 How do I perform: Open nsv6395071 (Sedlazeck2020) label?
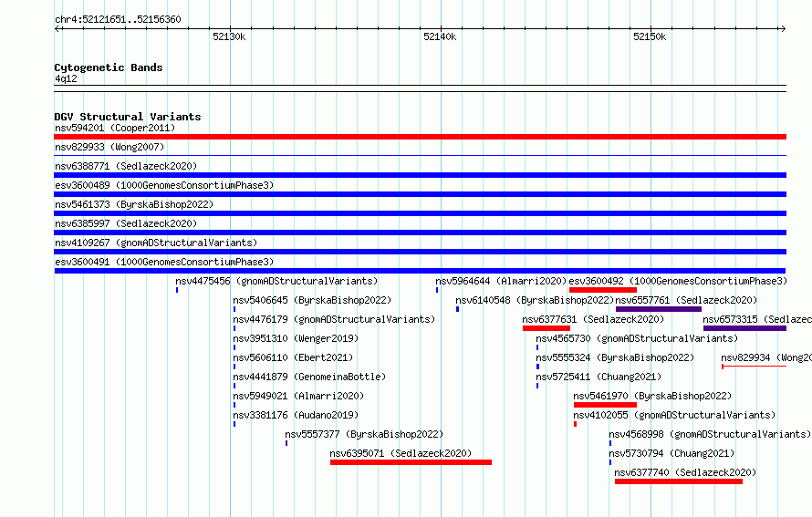(x=401, y=453)
